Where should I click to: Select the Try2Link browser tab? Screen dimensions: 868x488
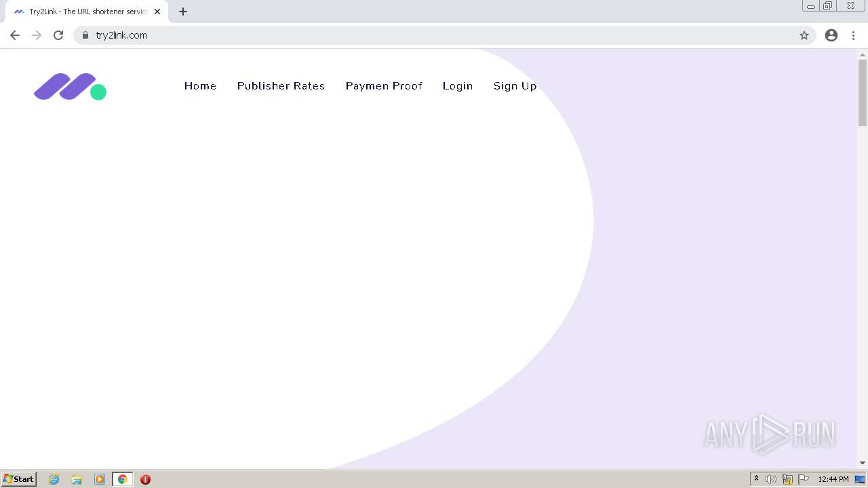pyautogui.click(x=87, y=12)
